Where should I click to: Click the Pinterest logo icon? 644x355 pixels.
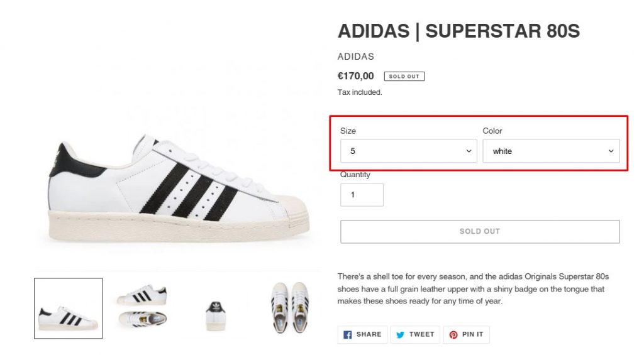pos(453,335)
